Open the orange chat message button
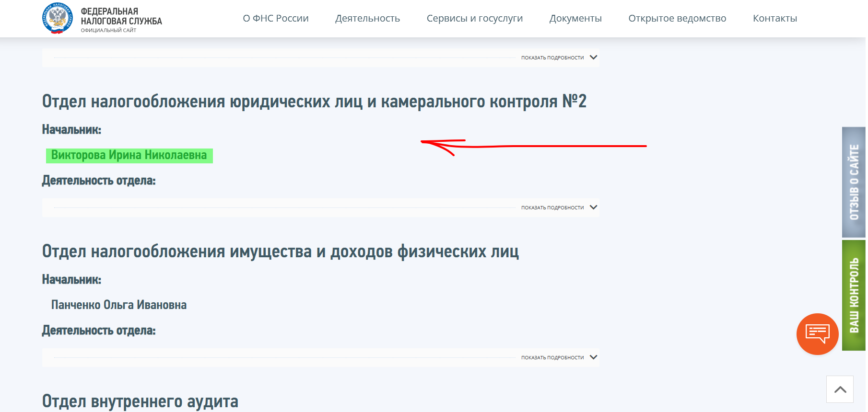868x412 pixels. pyautogui.click(x=817, y=334)
